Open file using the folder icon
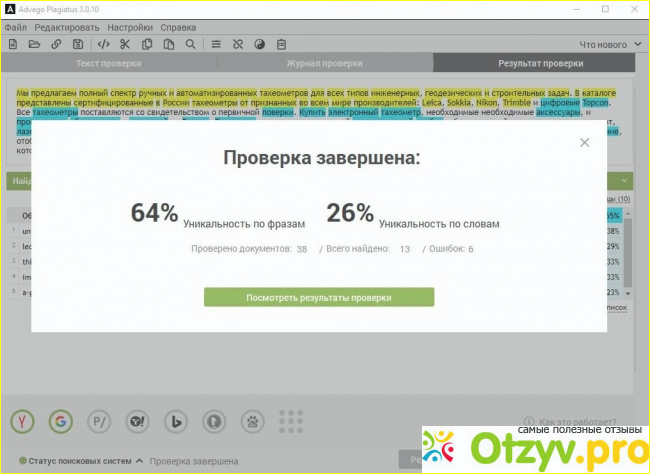650x474 pixels. pyautogui.click(x=34, y=44)
